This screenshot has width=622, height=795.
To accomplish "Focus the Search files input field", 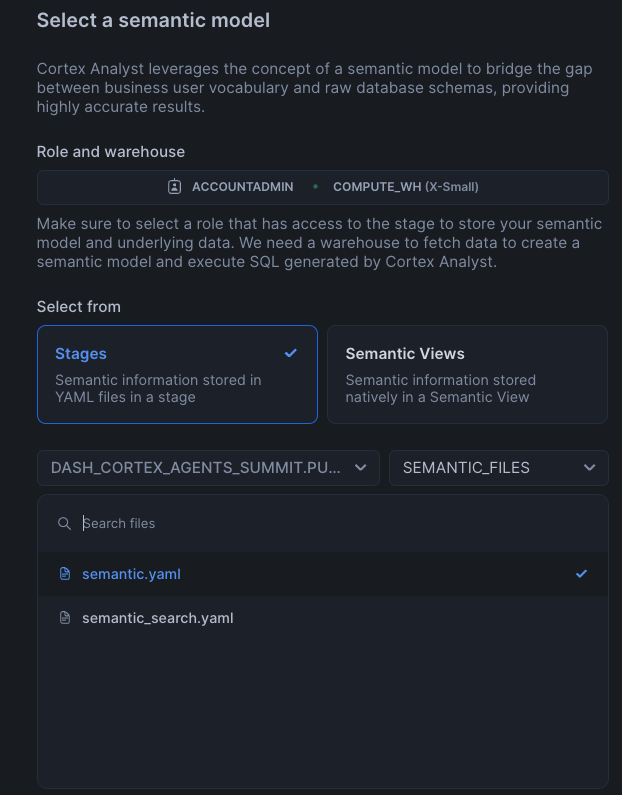I will (335, 523).
